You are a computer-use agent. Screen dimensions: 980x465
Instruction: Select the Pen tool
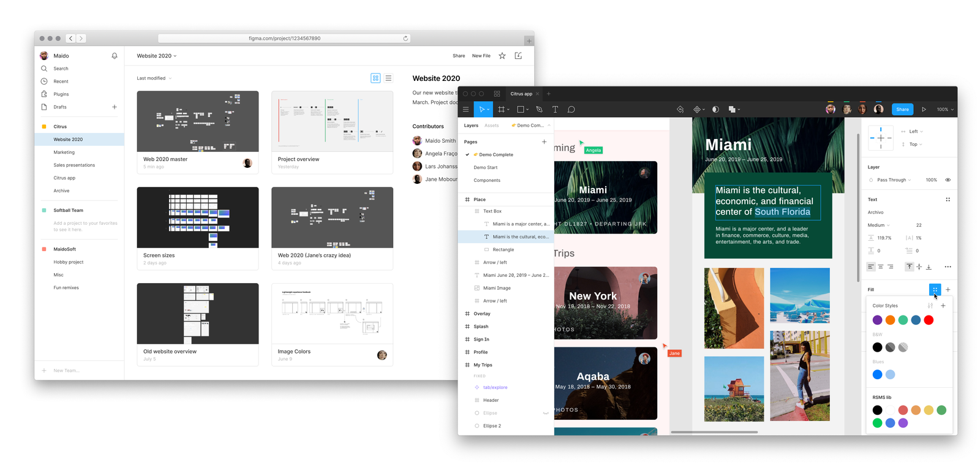539,110
